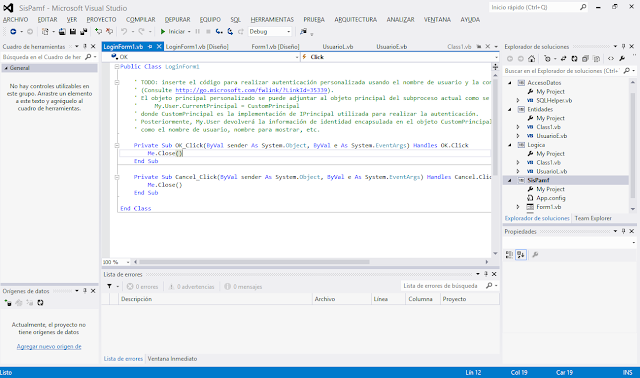Switch to the UsuarioL.vb editor tab
The image size is (640, 378).
[338, 47]
